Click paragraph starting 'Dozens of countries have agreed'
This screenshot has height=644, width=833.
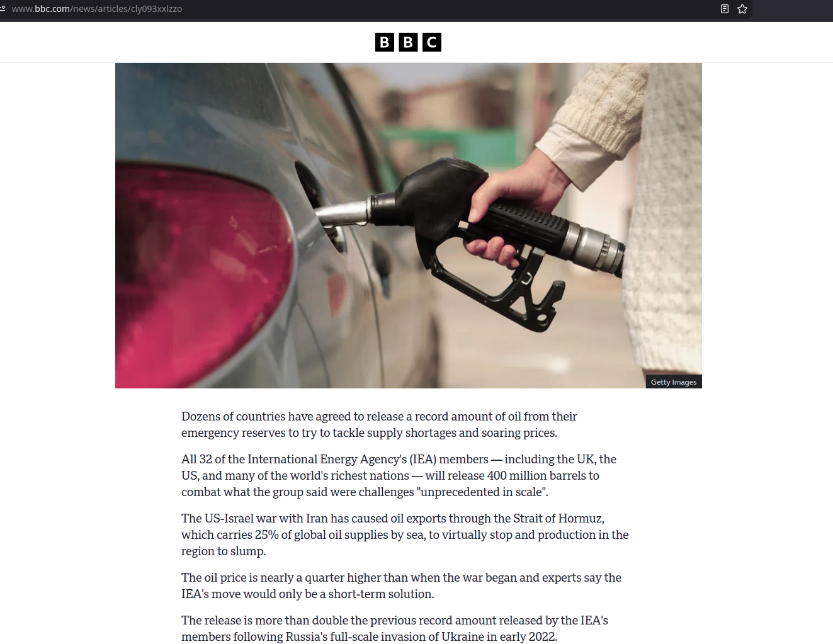tap(379, 424)
